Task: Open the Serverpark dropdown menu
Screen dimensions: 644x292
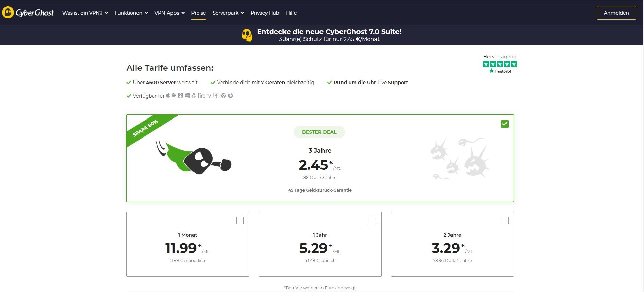Action: pos(228,13)
